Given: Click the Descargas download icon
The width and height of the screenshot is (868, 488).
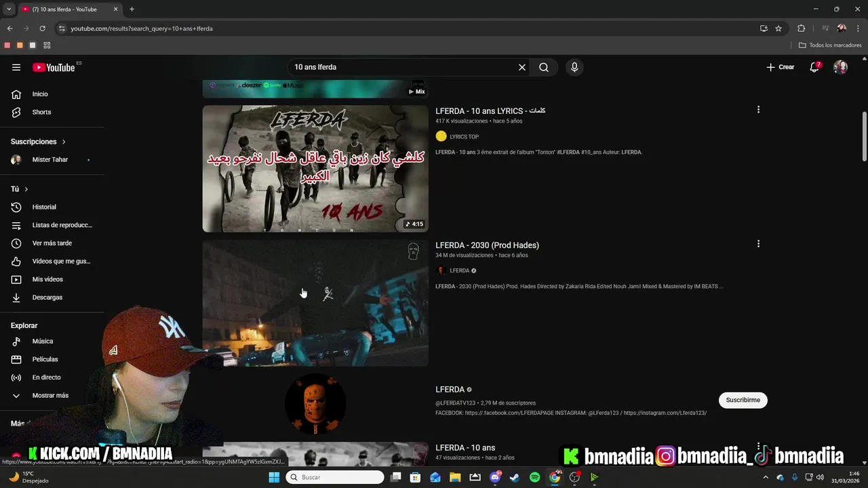Looking at the screenshot, I should (16, 298).
